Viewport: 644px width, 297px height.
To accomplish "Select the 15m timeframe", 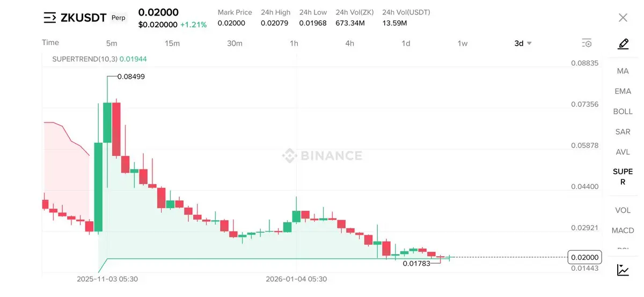I will click(172, 44).
